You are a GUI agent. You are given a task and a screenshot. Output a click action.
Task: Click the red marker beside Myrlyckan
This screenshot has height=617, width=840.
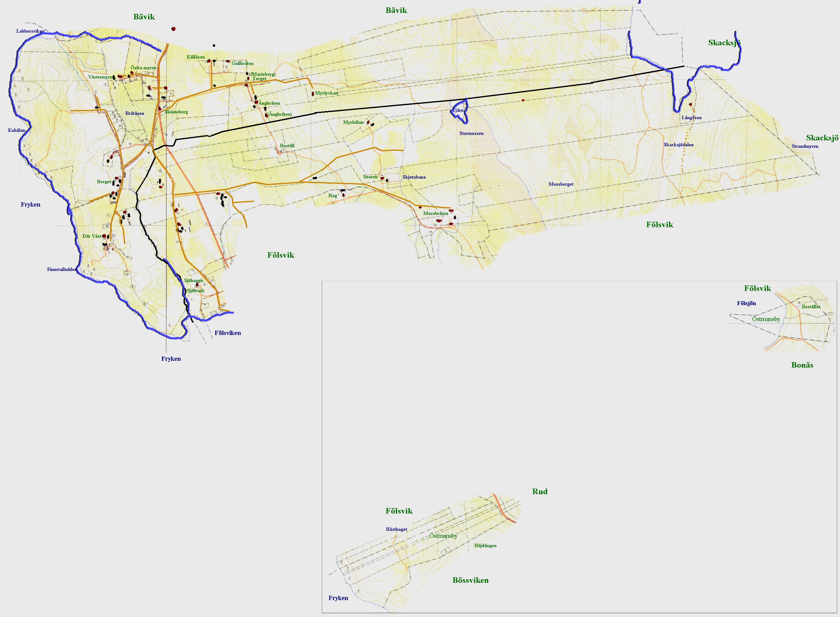(x=313, y=94)
